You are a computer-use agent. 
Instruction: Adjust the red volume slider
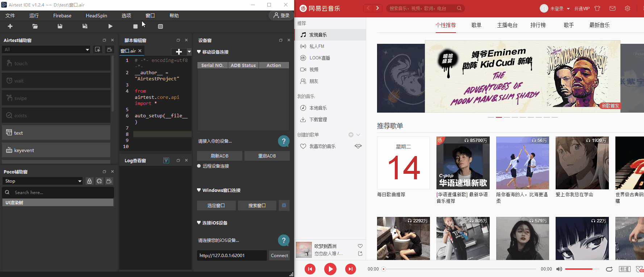pyautogui.click(x=581, y=269)
